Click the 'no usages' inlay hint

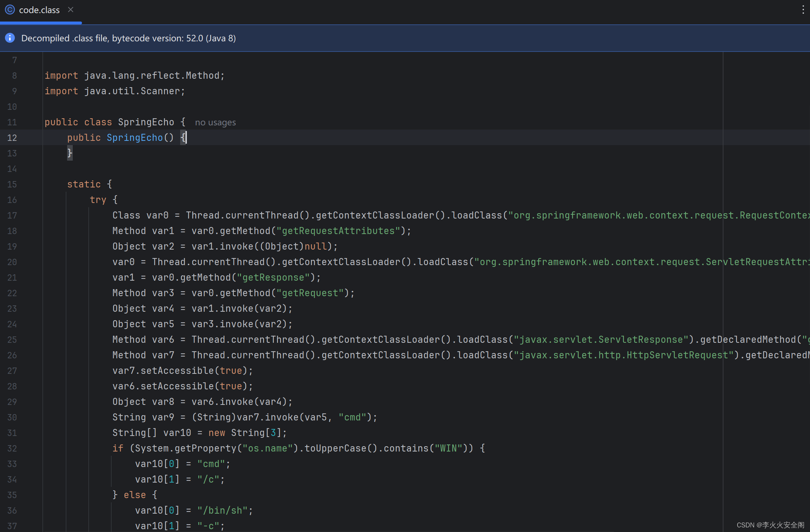coord(215,122)
